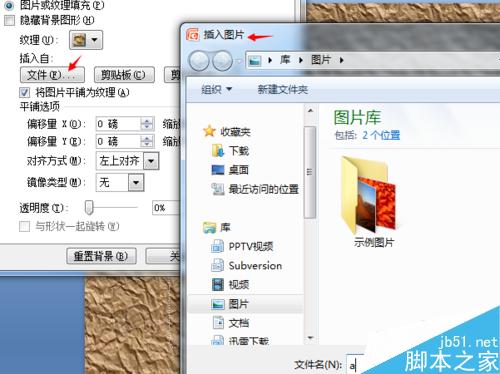Expand the arrow after 图片 in address bar
The height and width of the screenshot is (374, 500).
(x=341, y=60)
